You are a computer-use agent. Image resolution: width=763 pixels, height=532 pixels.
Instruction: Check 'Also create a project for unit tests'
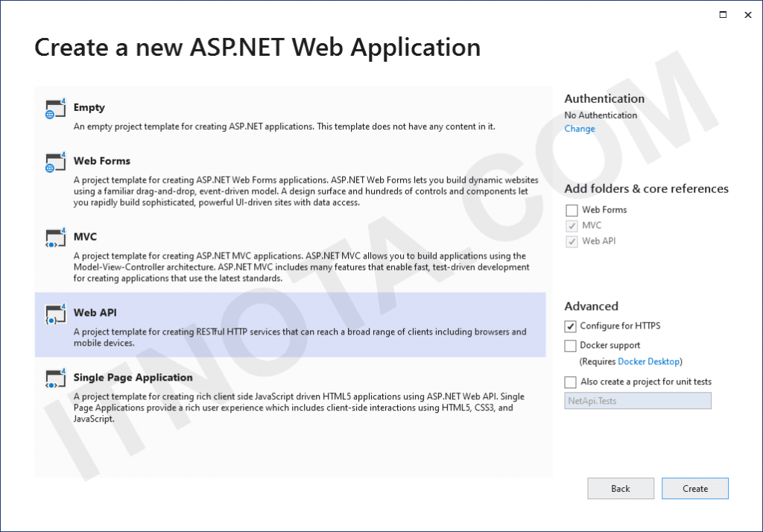pyautogui.click(x=570, y=381)
